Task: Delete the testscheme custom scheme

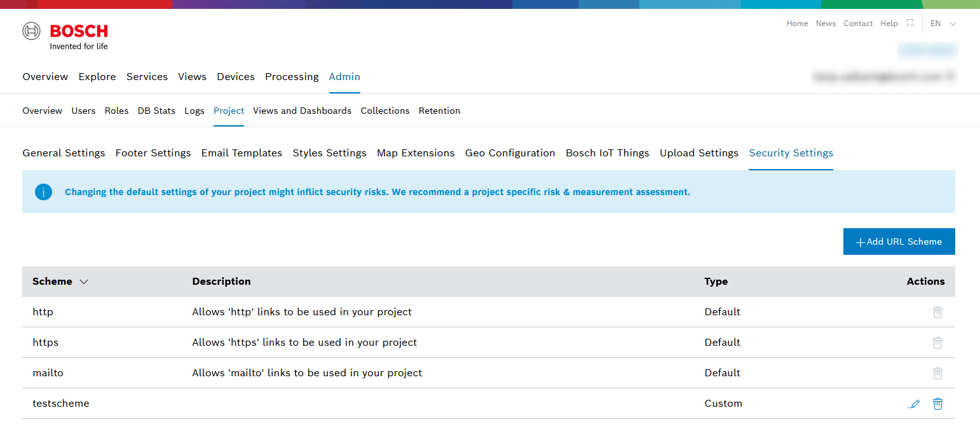Action: pos(937,404)
